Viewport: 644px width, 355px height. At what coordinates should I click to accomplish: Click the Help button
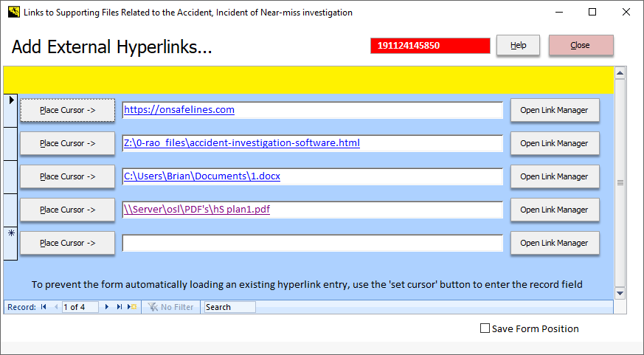click(519, 45)
